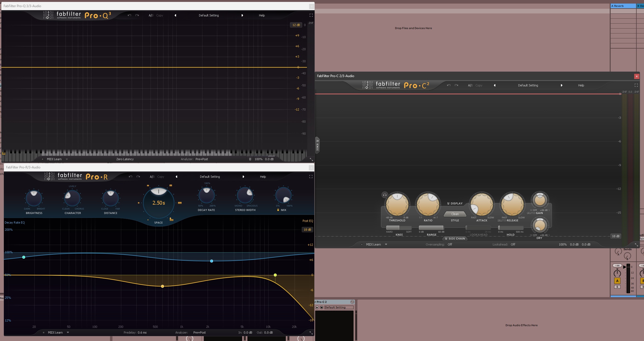
Task: Select the blue Decay Rate EQ node near 2k
Action: pyautogui.click(x=211, y=261)
